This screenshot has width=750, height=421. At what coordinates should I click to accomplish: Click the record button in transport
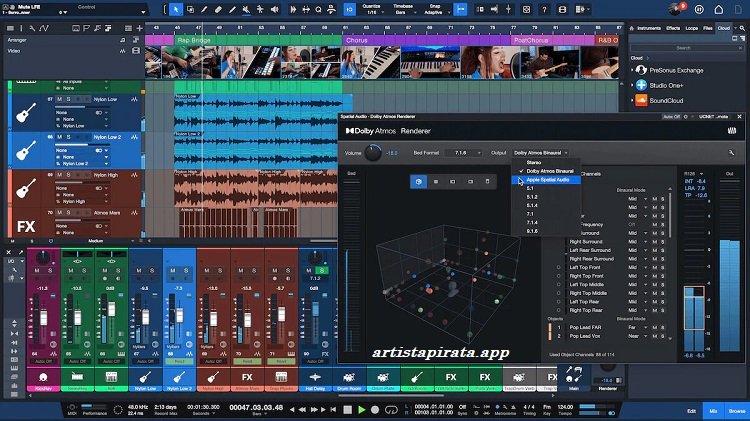click(x=375, y=410)
